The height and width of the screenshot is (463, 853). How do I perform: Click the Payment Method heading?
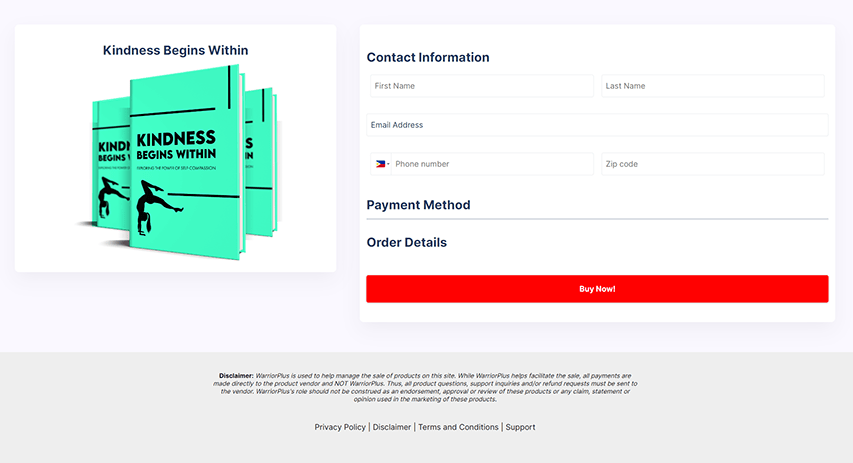point(418,205)
